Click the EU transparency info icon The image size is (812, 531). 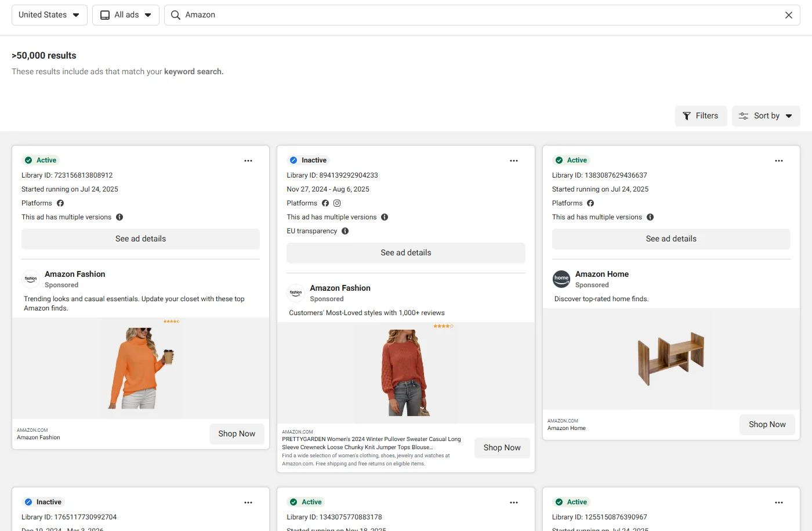click(x=345, y=231)
